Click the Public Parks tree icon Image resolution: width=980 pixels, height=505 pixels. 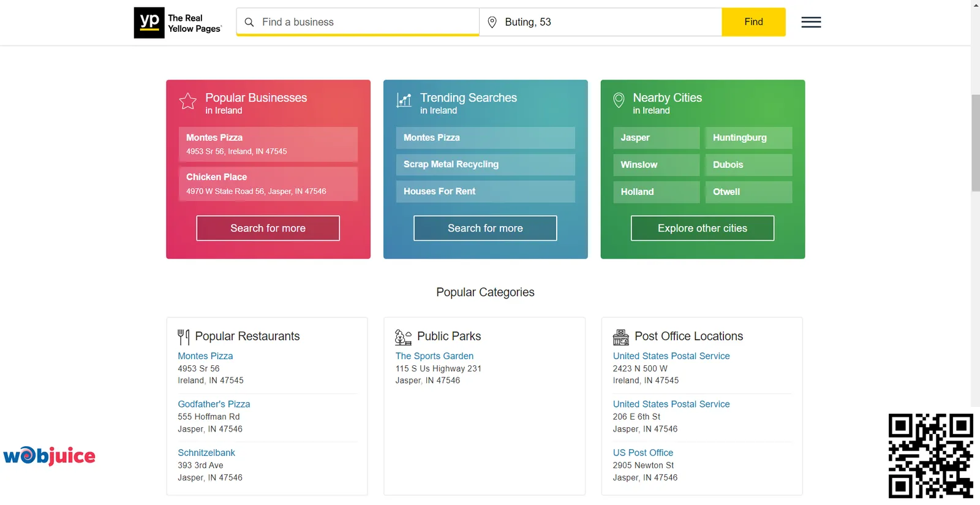point(403,337)
